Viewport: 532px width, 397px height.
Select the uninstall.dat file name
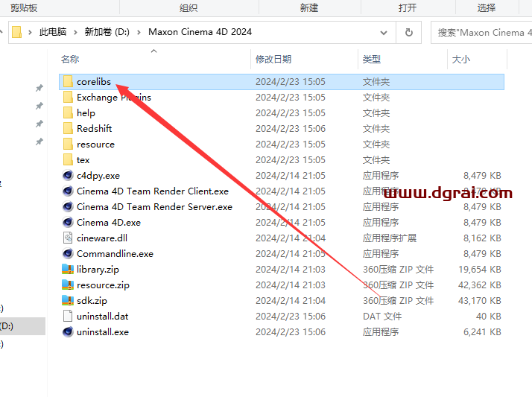click(x=103, y=316)
